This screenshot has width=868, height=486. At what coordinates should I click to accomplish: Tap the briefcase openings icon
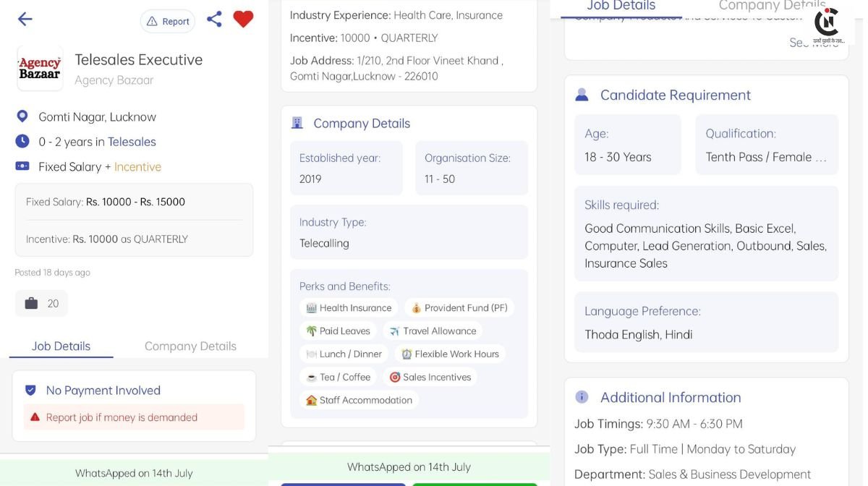tap(31, 304)
